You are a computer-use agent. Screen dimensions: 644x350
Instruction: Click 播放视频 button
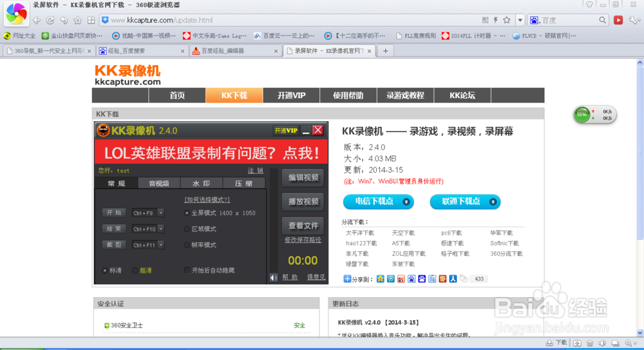click(x=303, y=202)
